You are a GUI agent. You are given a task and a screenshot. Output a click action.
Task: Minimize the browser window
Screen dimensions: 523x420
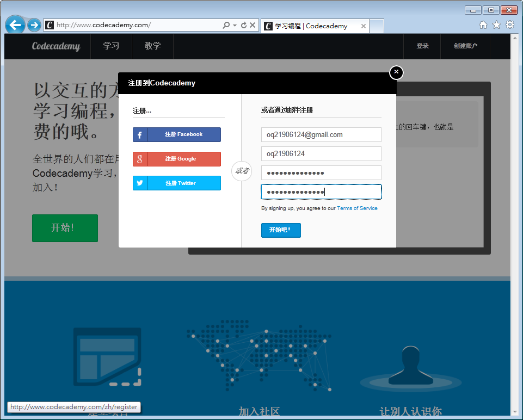click(x=473, y=10)
